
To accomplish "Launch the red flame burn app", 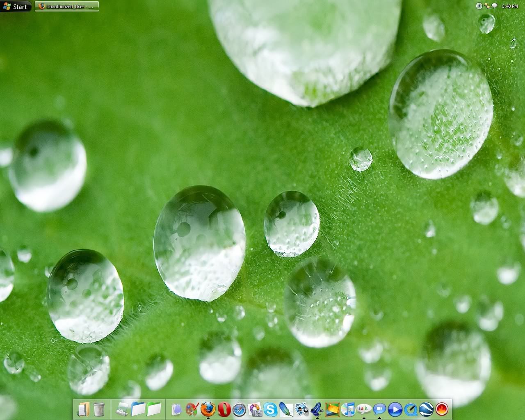I will (x=442, y=409).
